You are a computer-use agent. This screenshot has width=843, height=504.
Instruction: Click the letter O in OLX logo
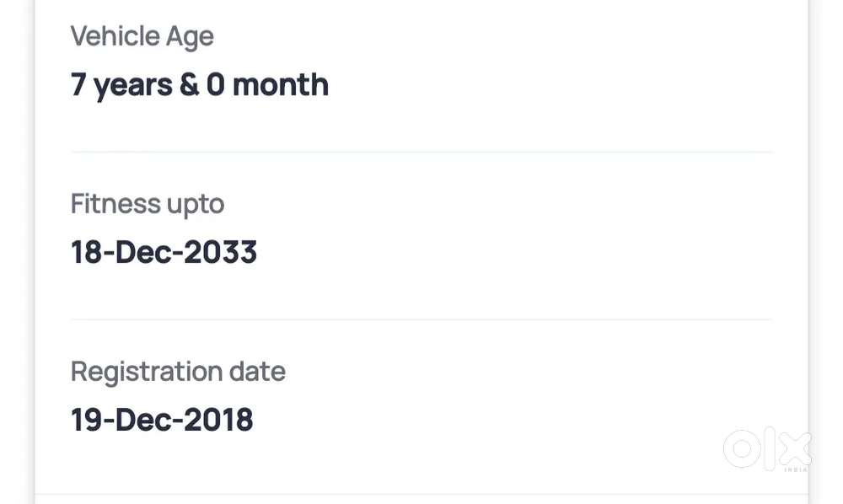pyautogui.click(x=741, y=449)
